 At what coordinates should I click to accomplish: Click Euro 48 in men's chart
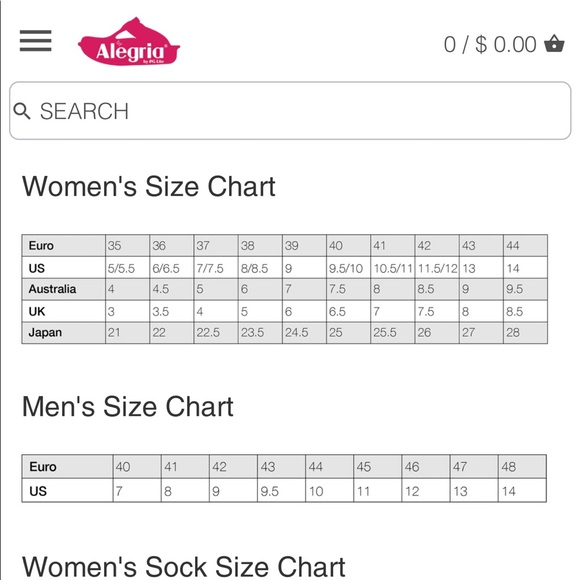click(522, 467)
